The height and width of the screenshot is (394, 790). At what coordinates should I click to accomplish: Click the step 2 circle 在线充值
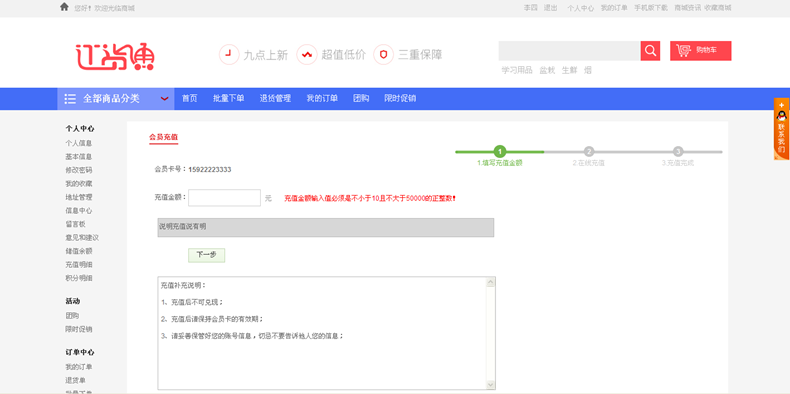pos(589,152)
